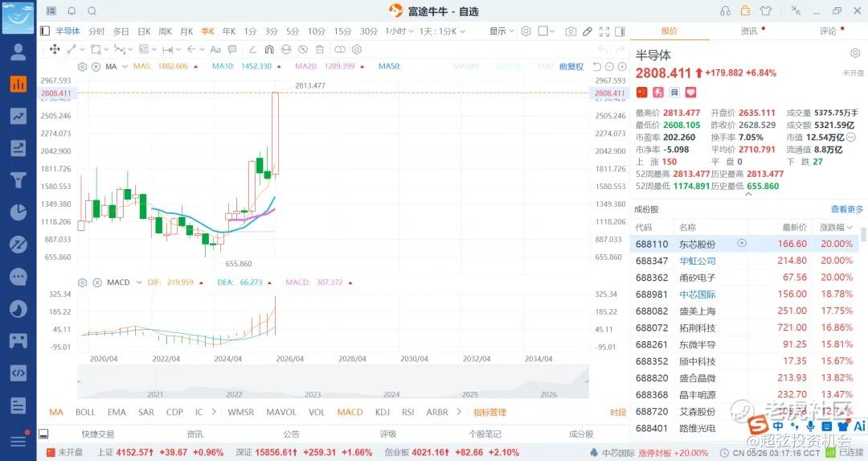
Task: Click the 指标管理 button
Action: click(x=490, y=412)
